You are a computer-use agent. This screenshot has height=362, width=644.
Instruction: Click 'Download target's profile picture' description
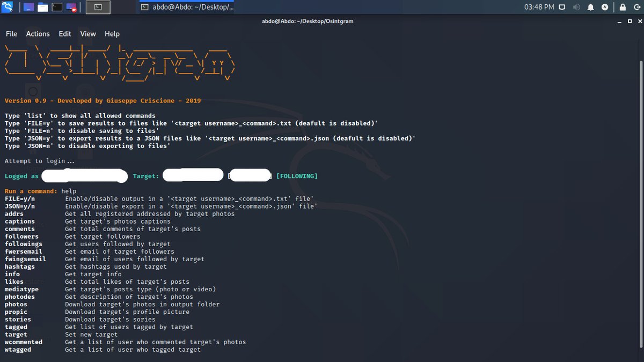coord(127,311)
